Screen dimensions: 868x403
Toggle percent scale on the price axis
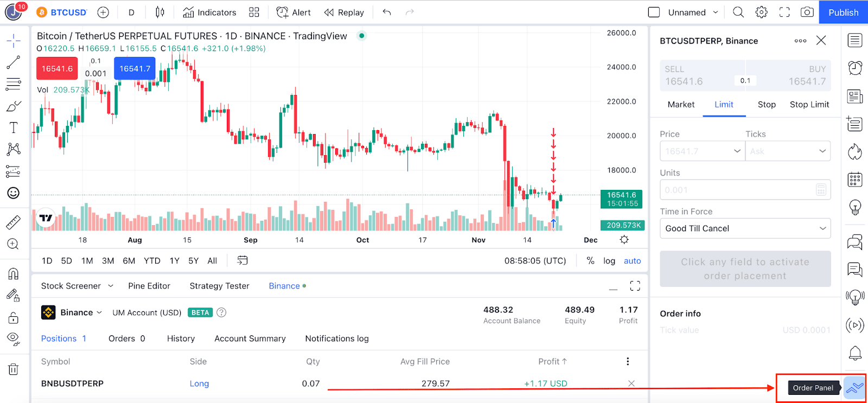click(x=590, y=261)
